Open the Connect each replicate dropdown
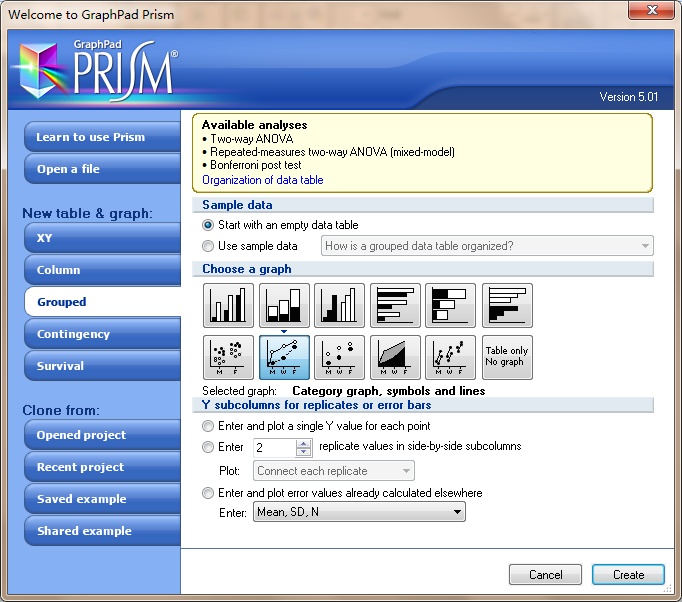 coord(334,471)
